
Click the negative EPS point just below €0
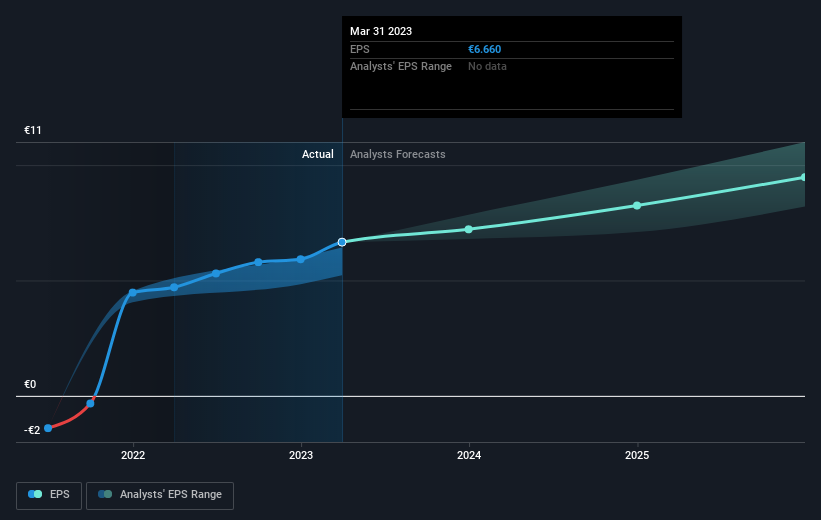(x=90, y=403)
